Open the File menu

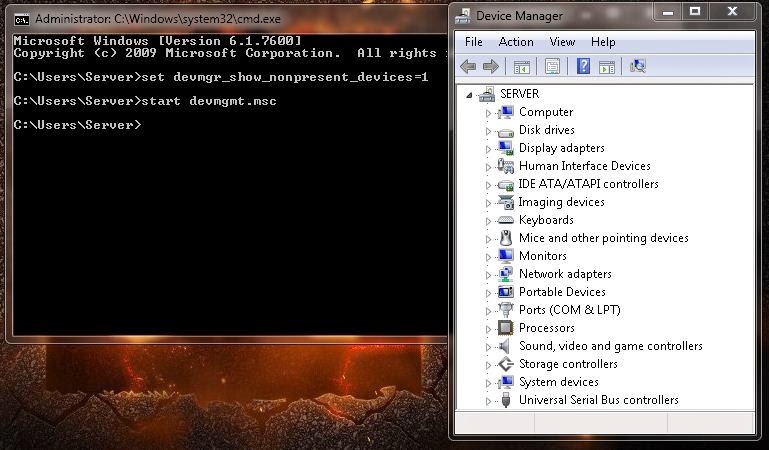pyautogui.click(x=474, y=42)
